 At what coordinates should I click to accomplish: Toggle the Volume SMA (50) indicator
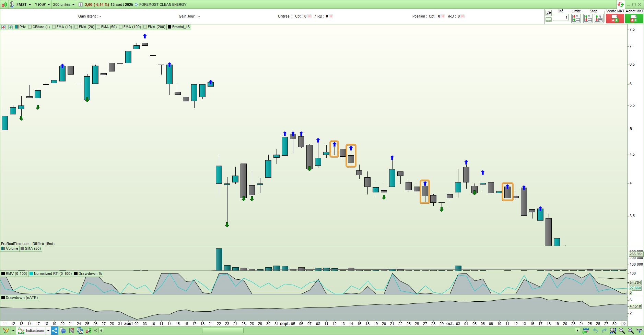click(x=31, y=249)
